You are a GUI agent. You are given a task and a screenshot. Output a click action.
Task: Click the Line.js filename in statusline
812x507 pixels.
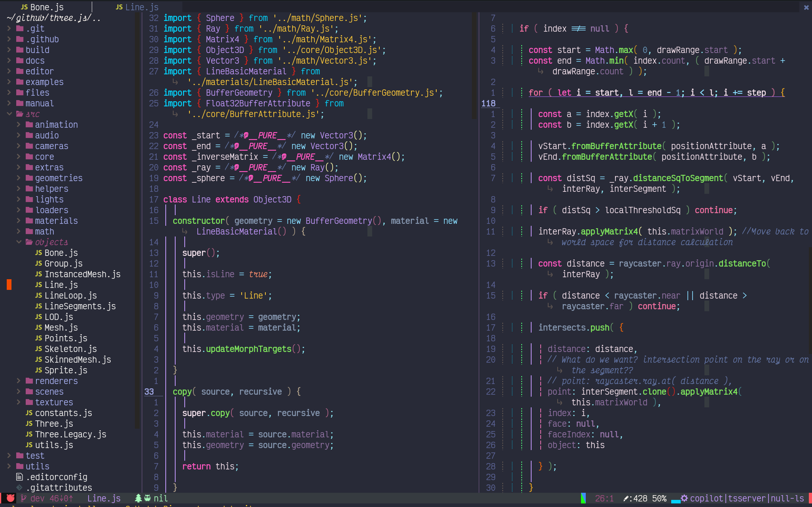click(x=104, y=498)
